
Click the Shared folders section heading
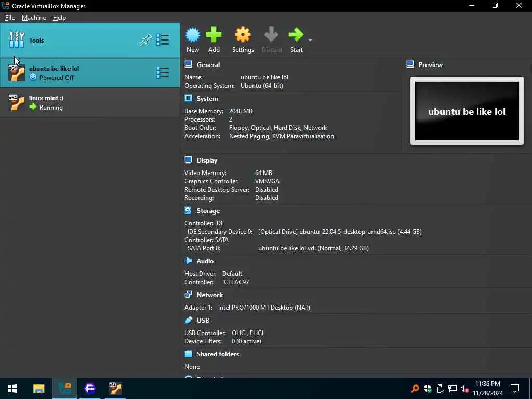pos(218,354)
